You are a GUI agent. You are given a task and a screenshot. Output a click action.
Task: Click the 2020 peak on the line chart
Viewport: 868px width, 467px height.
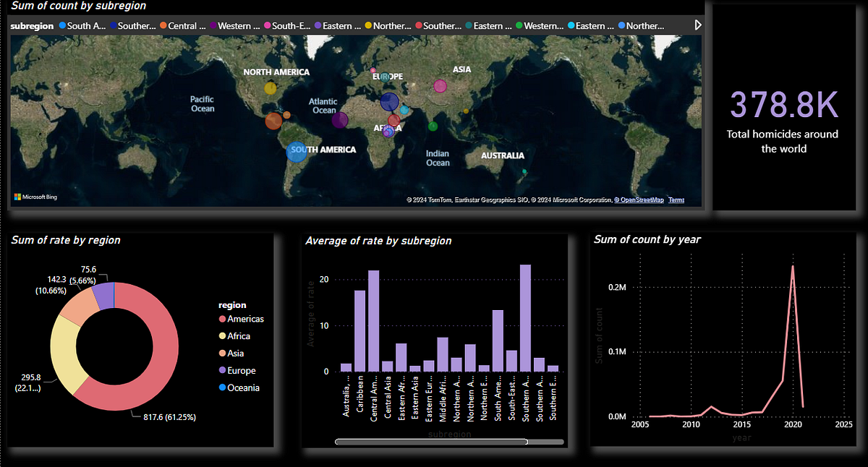[793, 267]
